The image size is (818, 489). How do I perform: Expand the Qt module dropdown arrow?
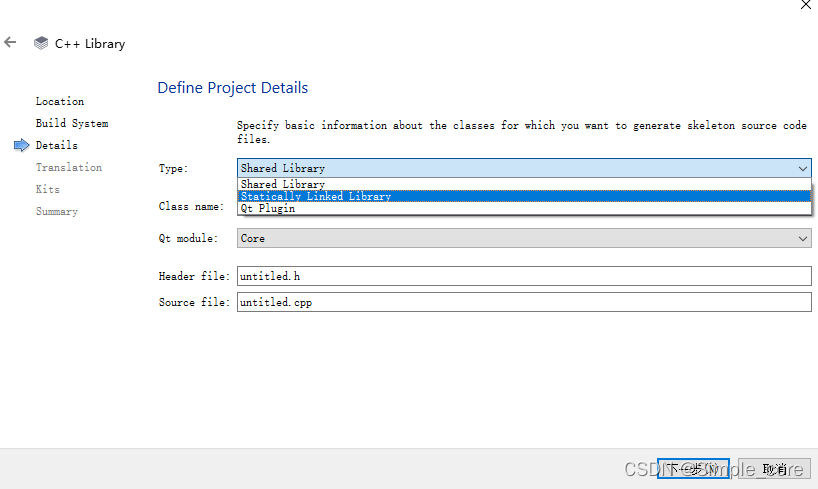coord(802,238)
